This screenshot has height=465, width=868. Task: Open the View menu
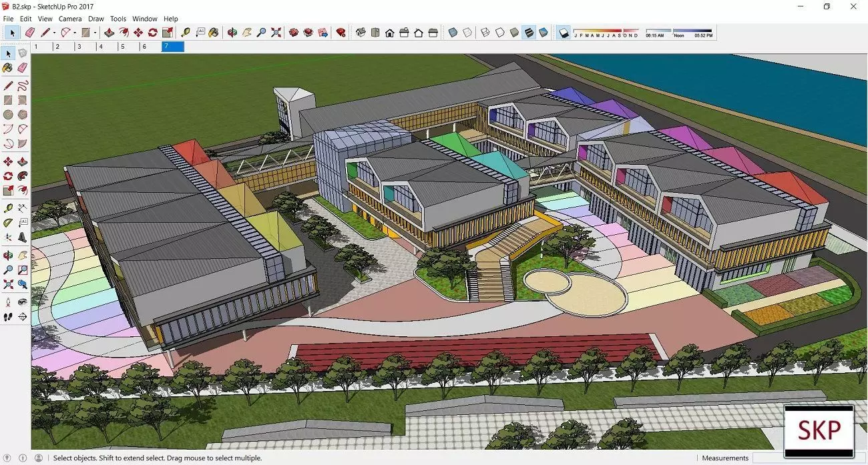click(45, 19)
